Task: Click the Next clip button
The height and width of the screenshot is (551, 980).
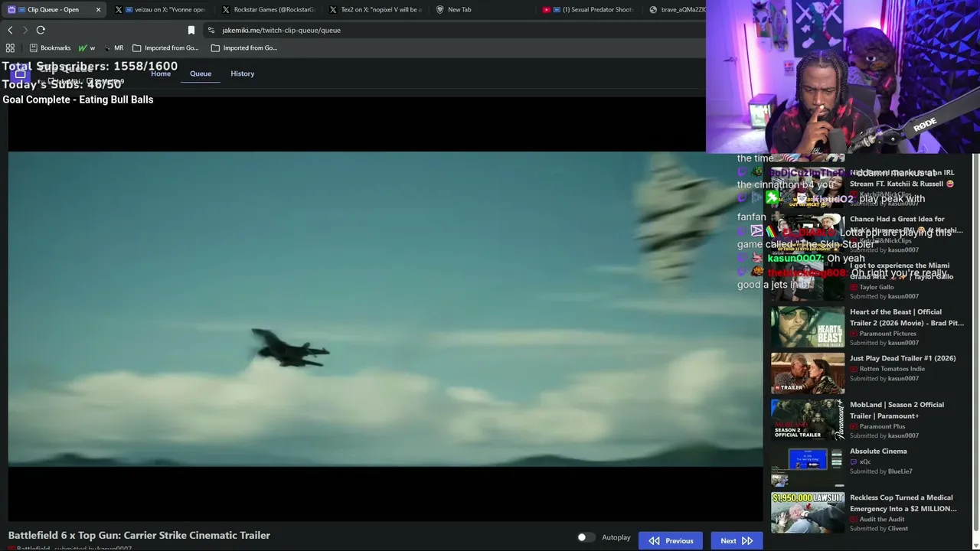Action: tap(737, 540)
